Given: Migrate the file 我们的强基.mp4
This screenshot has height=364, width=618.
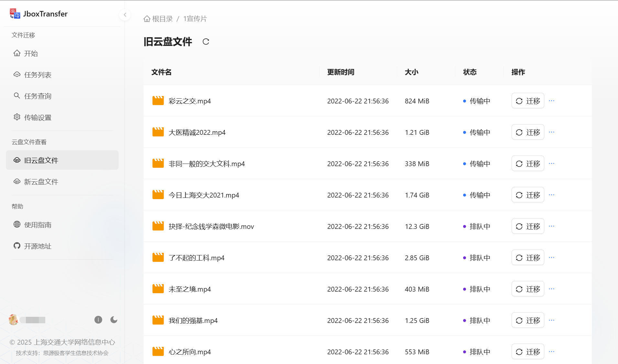Looking at the screenshot, I should [528, 320].
